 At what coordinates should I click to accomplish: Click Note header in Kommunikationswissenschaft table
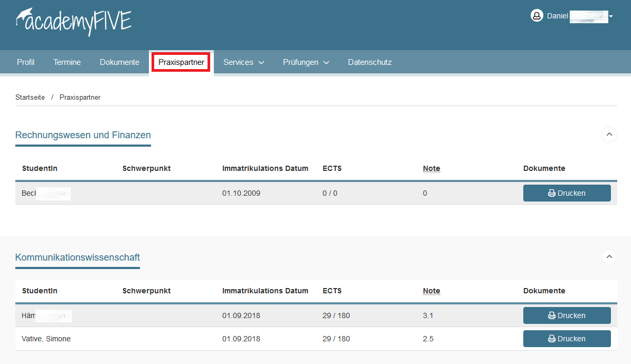pyautogui.click(x=431, y=291)
